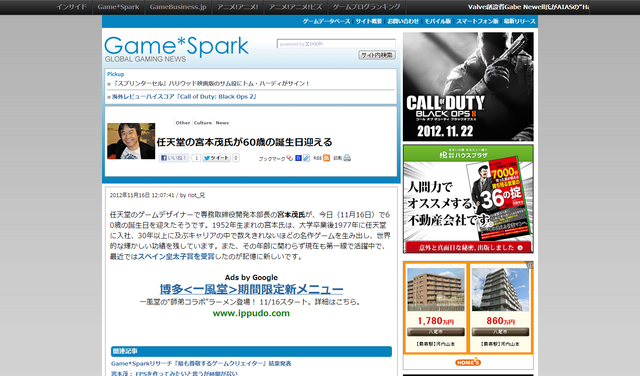640x376 pixels.
Task: Click the Ads by Google label
Action: pos(251,278)
